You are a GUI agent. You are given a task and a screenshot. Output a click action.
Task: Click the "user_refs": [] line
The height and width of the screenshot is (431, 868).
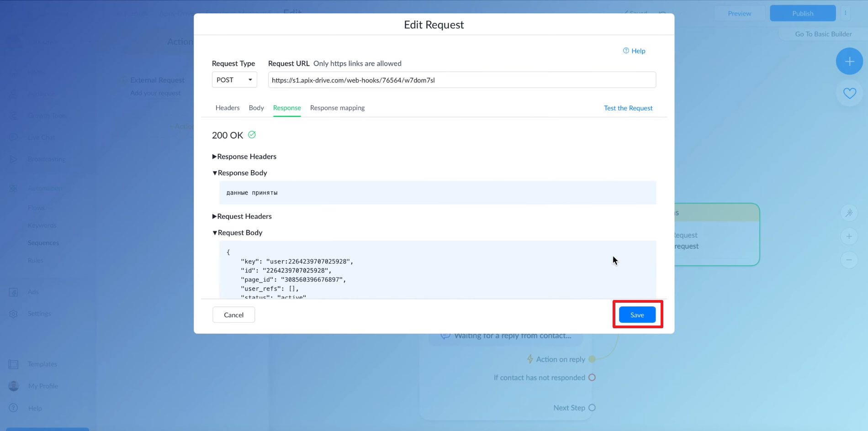(270, 289)
